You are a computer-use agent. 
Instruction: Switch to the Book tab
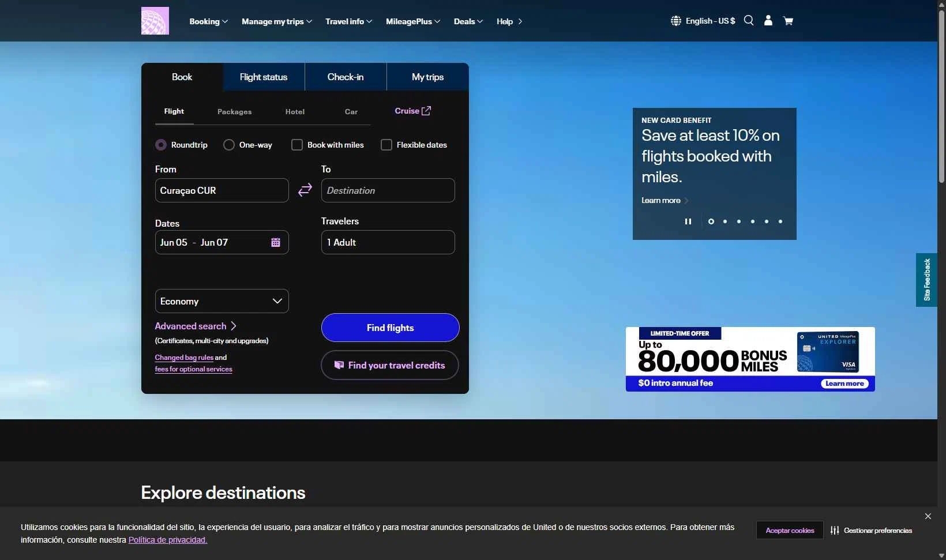point(182,77)
